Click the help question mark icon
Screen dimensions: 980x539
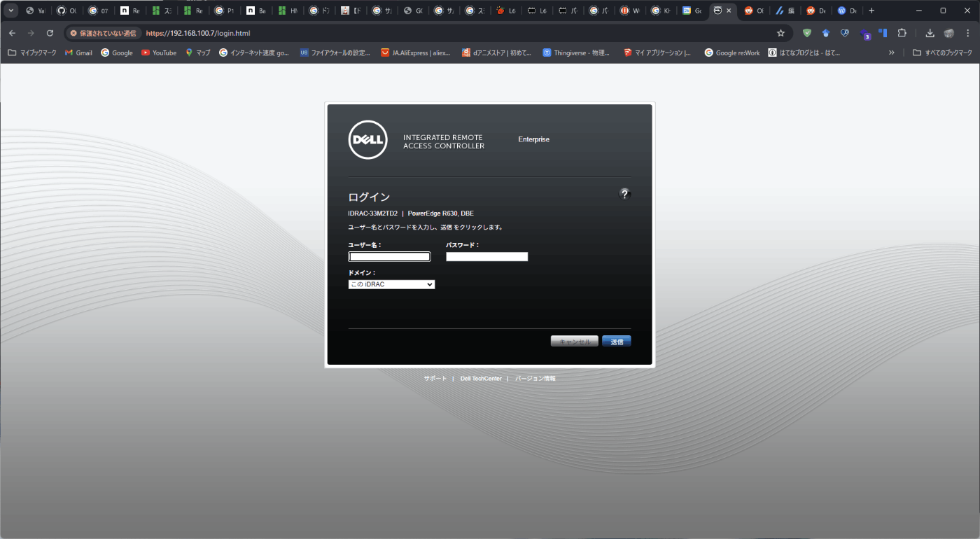(x=625, y=194)
